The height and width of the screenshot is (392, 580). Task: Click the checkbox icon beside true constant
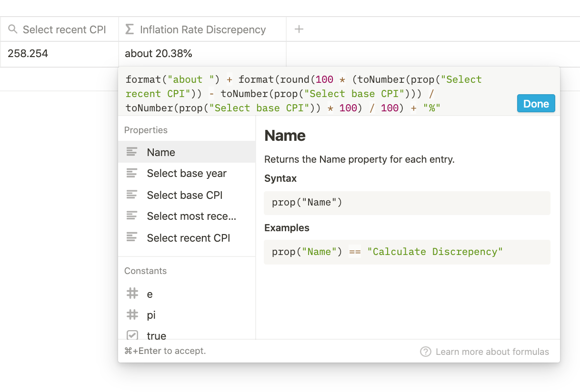132,335
